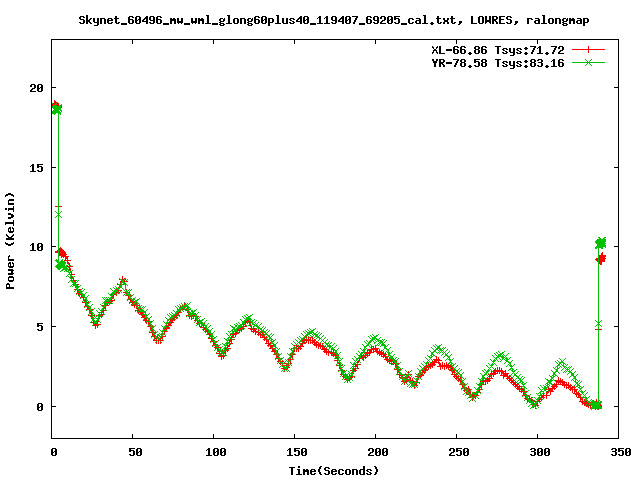
Task: Click x-axis tick label 350
Action: 620,452
